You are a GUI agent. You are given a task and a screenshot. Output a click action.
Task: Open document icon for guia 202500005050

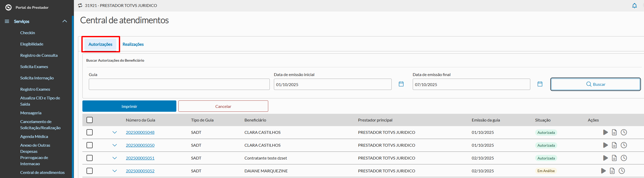[614, 145]
